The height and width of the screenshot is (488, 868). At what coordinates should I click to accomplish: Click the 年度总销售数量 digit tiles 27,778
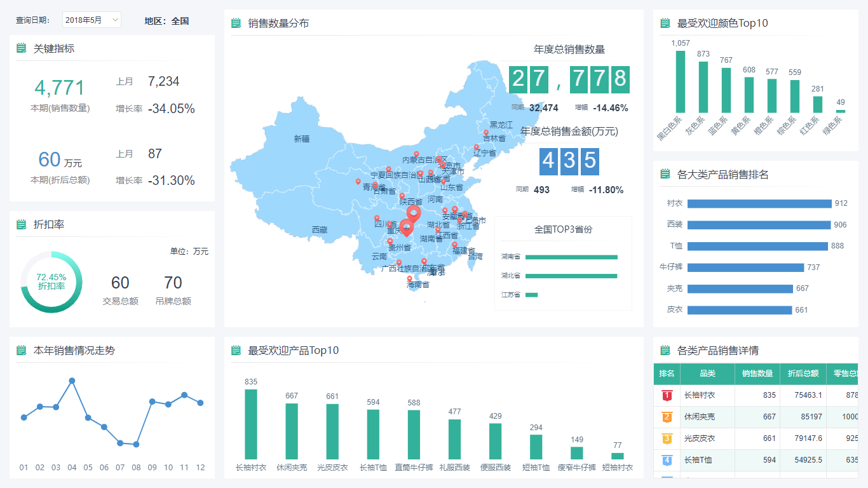(569, 79)
